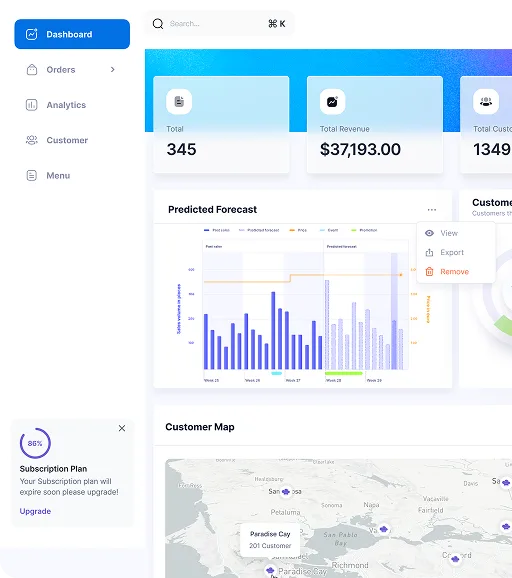Click the Dashboard chart icon
Image resolution: width=512 pixels, height=578 pixels.
31,34
